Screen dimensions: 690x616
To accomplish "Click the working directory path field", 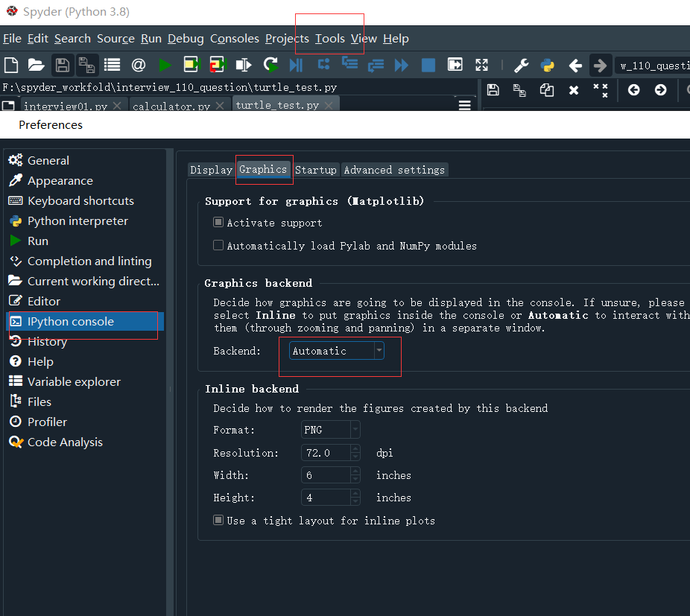I will [x=652, y=66].
